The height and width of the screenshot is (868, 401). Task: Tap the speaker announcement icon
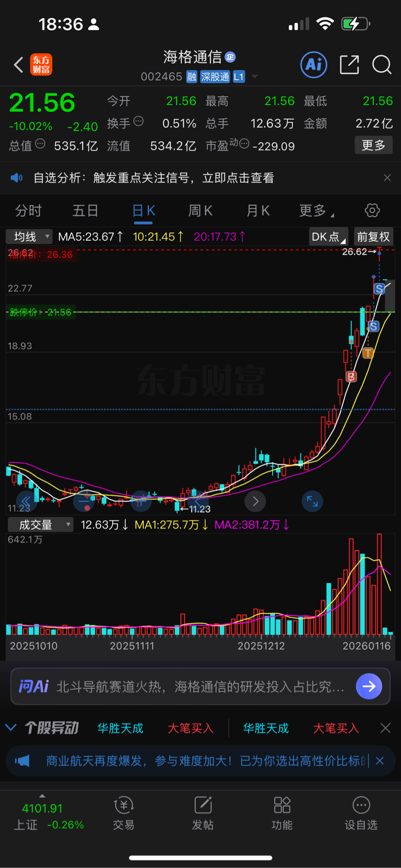pyautogui.click(x=17, y=178)
